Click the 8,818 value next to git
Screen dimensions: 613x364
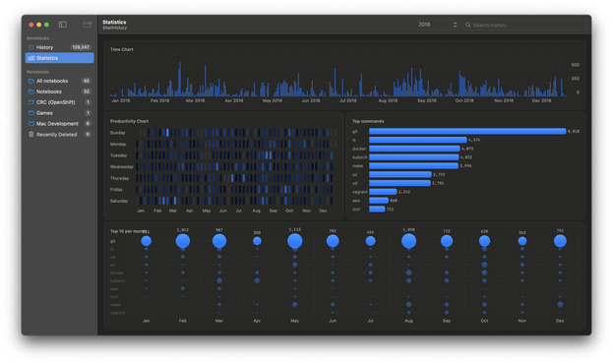coord(574,132)
